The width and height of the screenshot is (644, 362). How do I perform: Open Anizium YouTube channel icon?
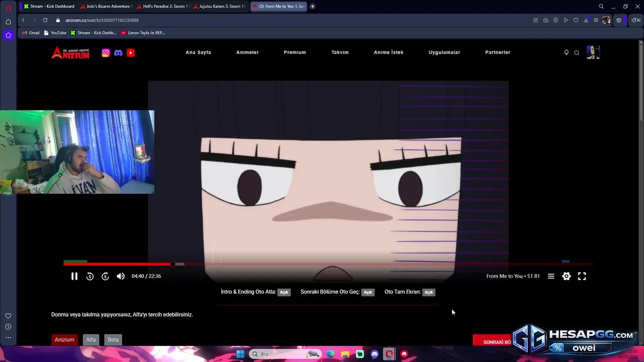coord(131,53)
